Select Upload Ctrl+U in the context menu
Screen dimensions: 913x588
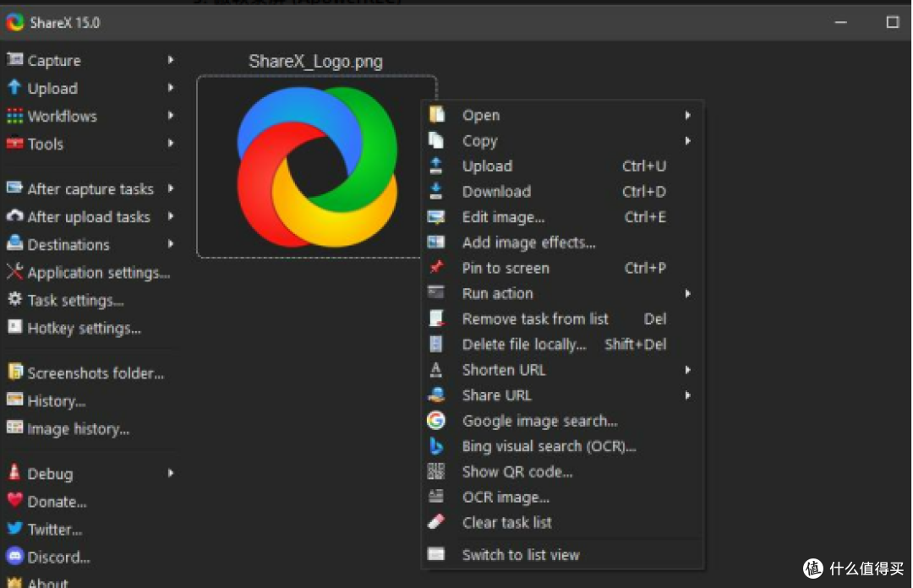(562, 166)
